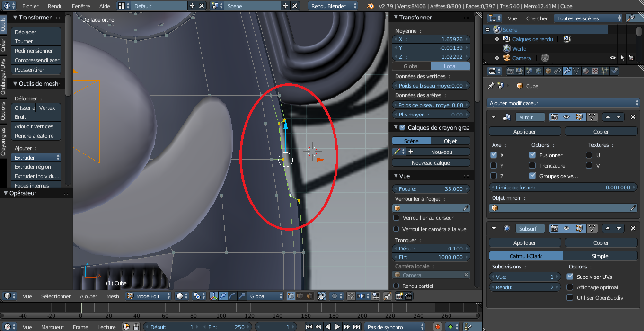Toggle the 3D manipulator widget button
This screenshot has width=644, height=331.
[214, 296]
